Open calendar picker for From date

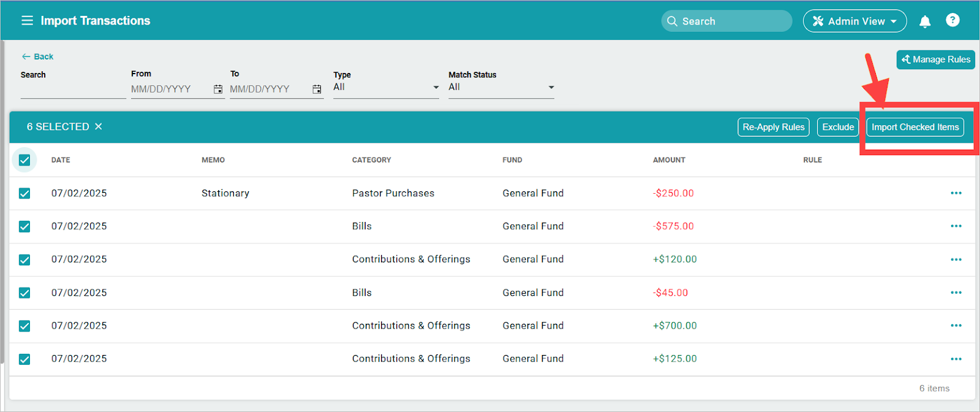click(x=218, y=90)
